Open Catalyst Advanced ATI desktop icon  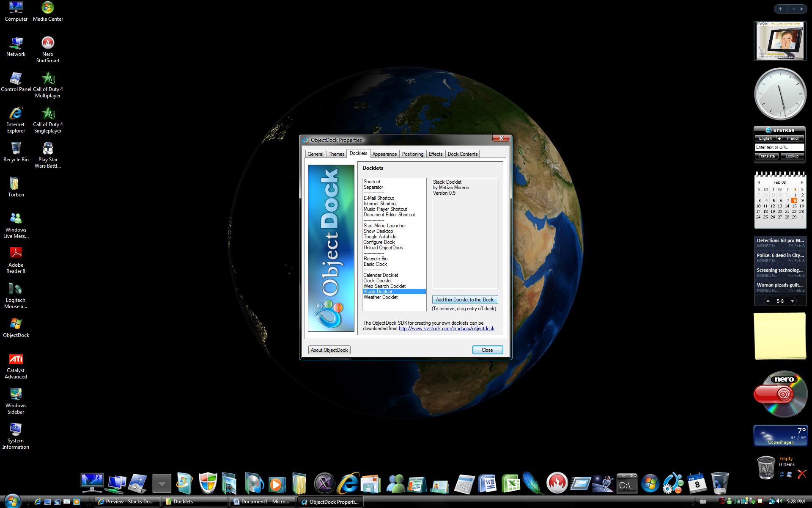(x=16, y=366)
